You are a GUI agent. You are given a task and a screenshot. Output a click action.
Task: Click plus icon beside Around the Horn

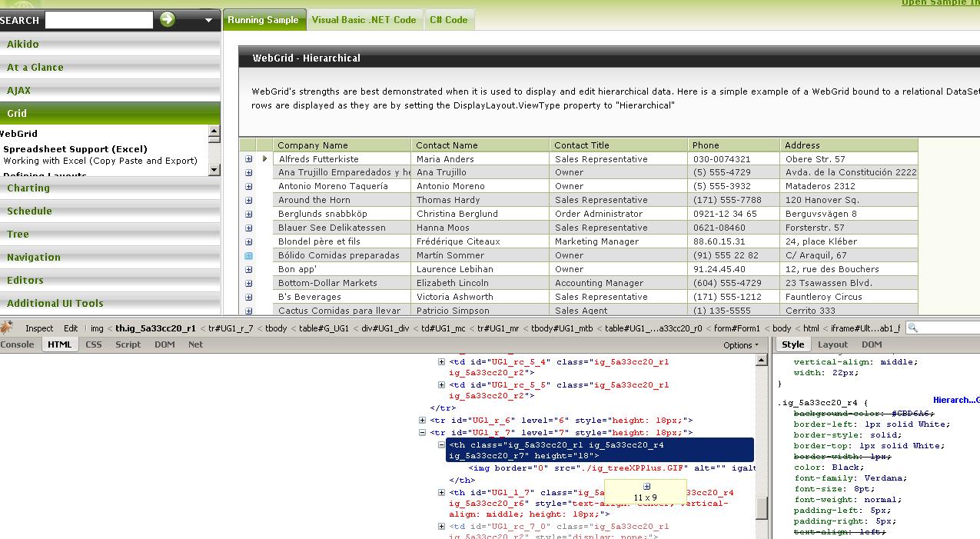(248, 200)
